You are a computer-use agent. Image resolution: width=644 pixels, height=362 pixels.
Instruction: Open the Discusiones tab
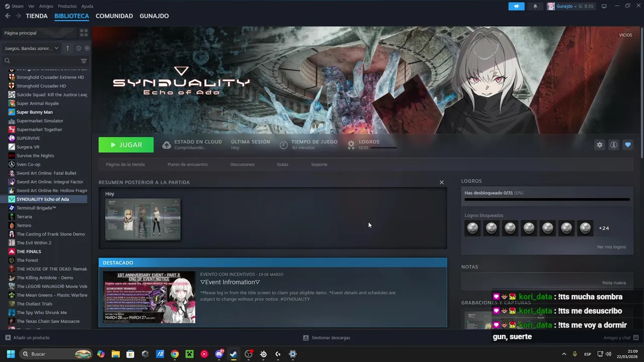pyautogui.click(x=243, y=164)
